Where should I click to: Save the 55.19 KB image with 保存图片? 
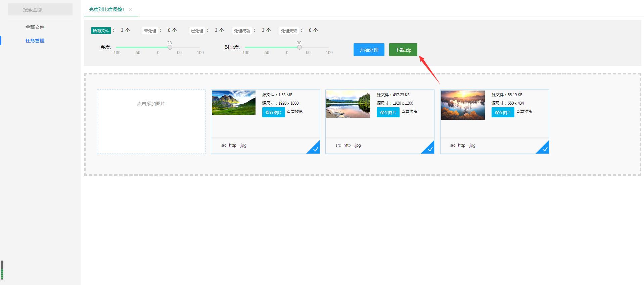tap(503, 112)
